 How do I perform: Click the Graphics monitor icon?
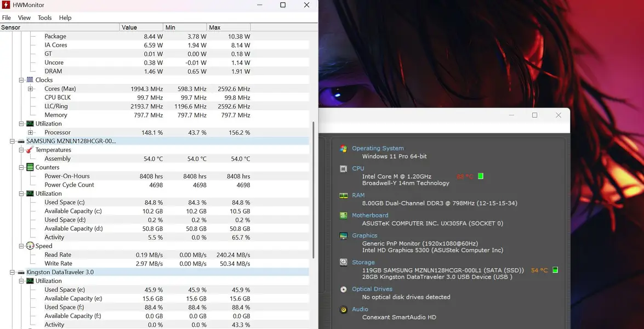343,236
